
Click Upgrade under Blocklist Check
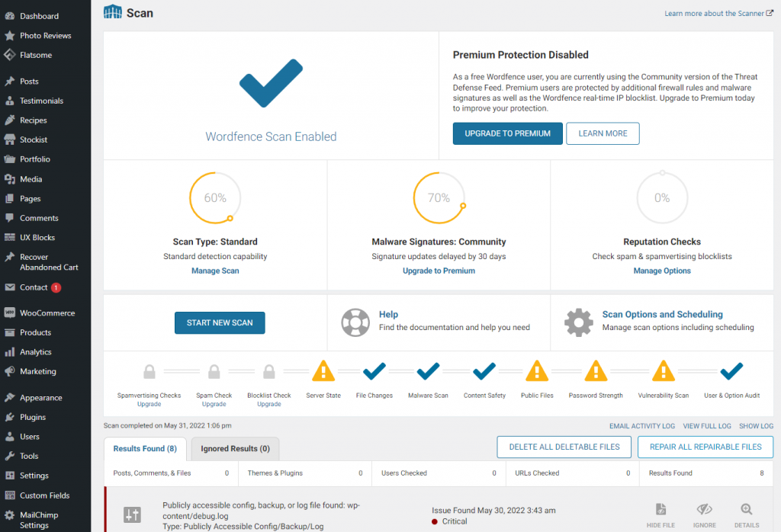269,404
